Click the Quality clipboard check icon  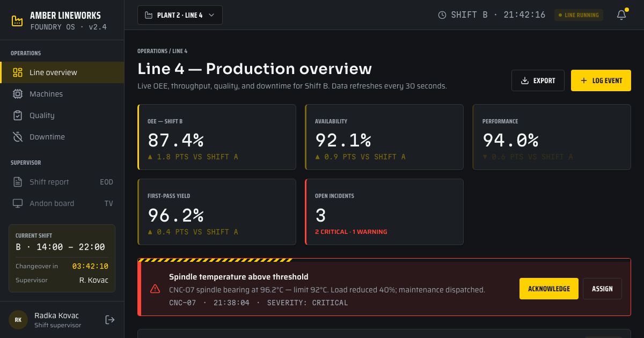(18, 115)
